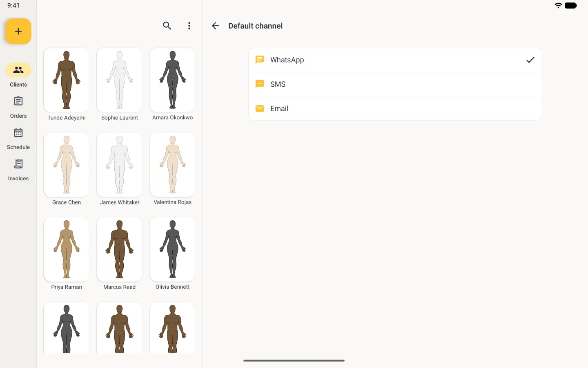Screen dimensions: 588x368
Task: Open the search magnifier icon
Action: point(167,26)
